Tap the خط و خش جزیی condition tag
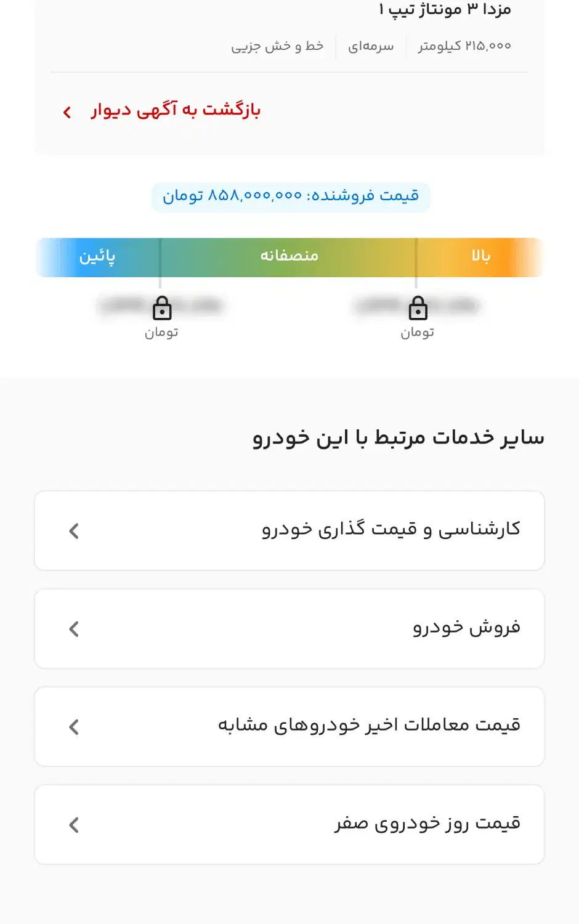The width and height of the screenshot is (579, 924). pyautogui.click(x=277, y=46)
